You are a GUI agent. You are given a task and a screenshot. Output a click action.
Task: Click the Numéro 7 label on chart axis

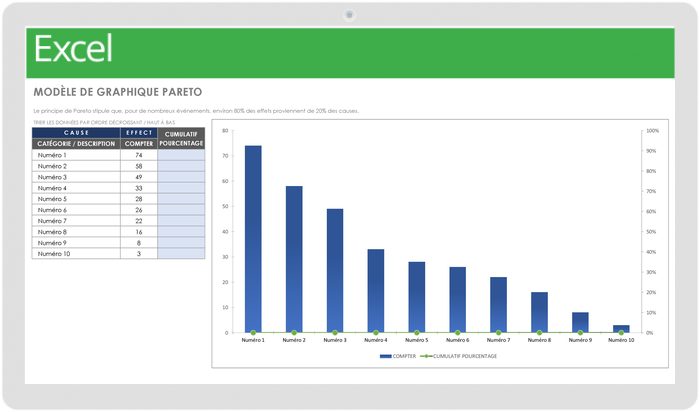pos(499,340)
